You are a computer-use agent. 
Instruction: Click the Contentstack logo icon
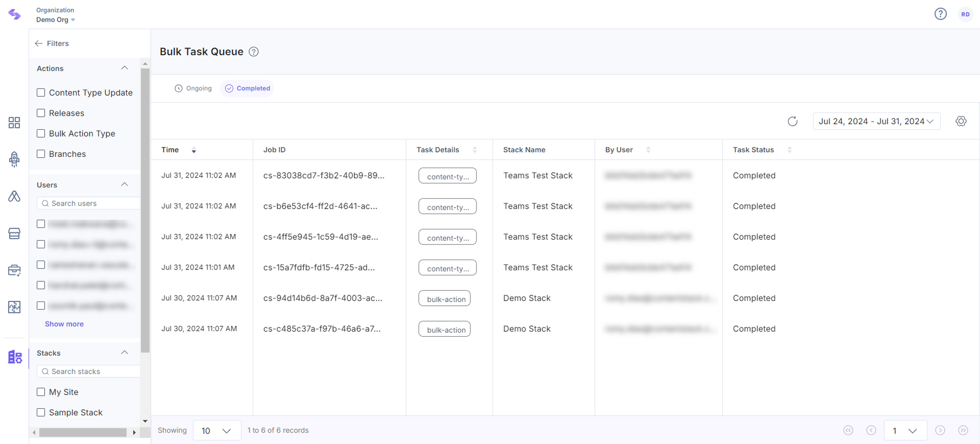coord(15,14)
